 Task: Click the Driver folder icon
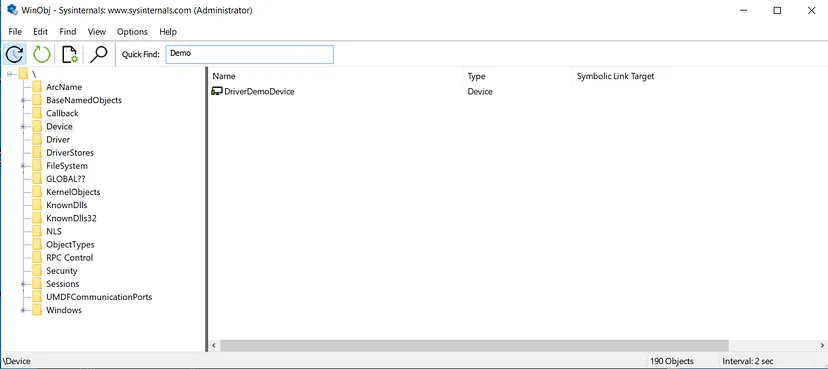(36, 139)
